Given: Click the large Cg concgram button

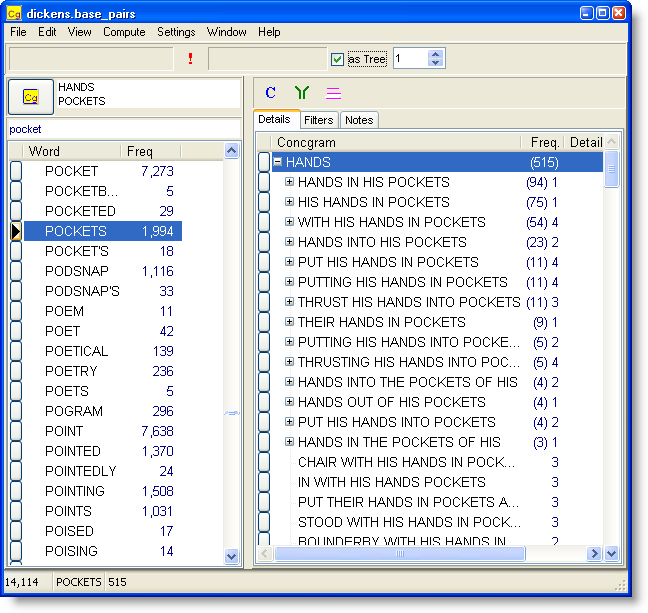Looking at the screenshot, I should [31, 97].
